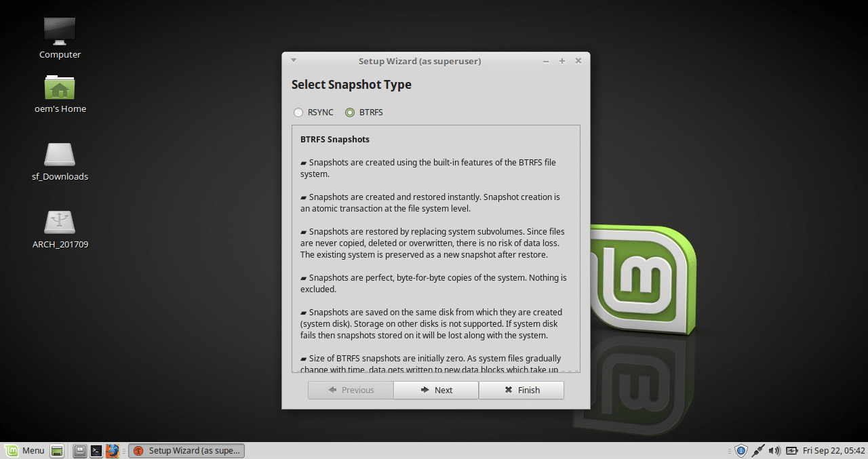
Task: Launch Firefox from the taskbar
Action: coord(113,450)
